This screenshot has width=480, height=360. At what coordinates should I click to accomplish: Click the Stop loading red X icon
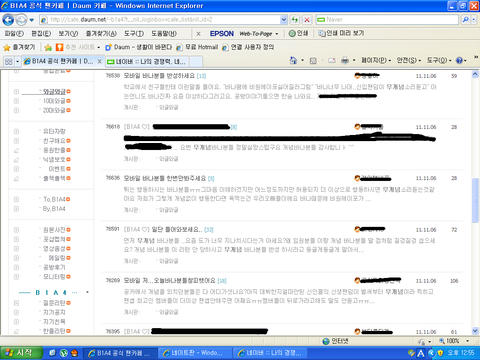click(x=307, y=20)
